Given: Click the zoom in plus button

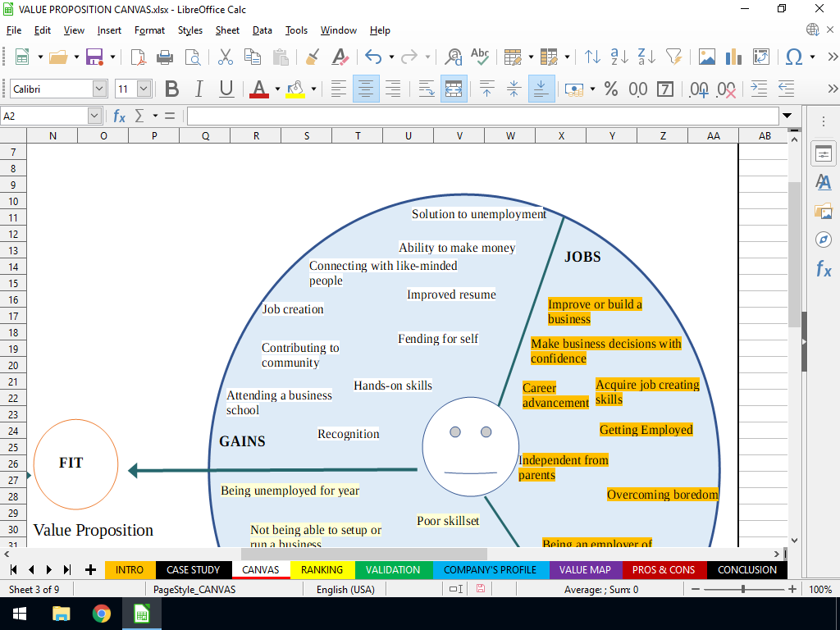Looking at the screenshot, I should pos(792,590).
